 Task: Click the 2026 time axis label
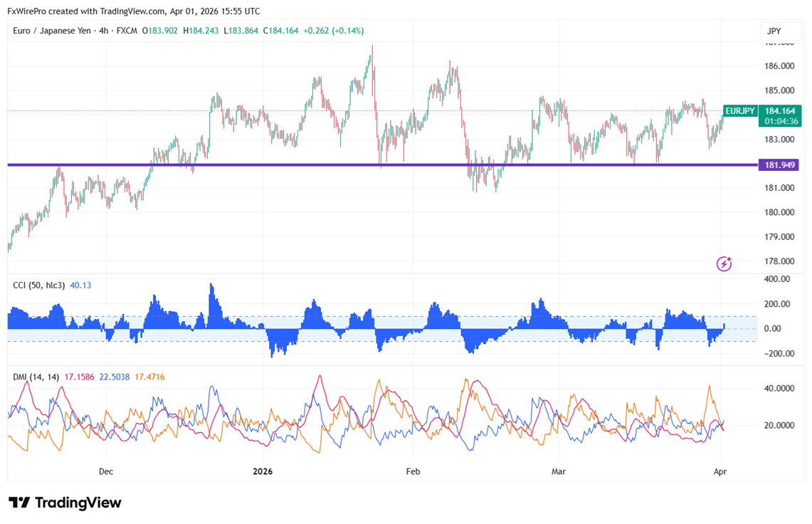[263, 471]
